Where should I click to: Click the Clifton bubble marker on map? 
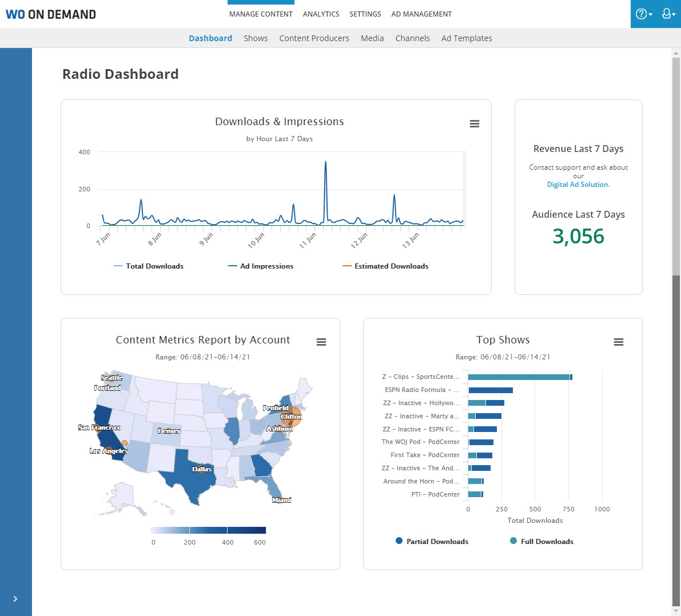pyautogui.click(x=291, y=417)
